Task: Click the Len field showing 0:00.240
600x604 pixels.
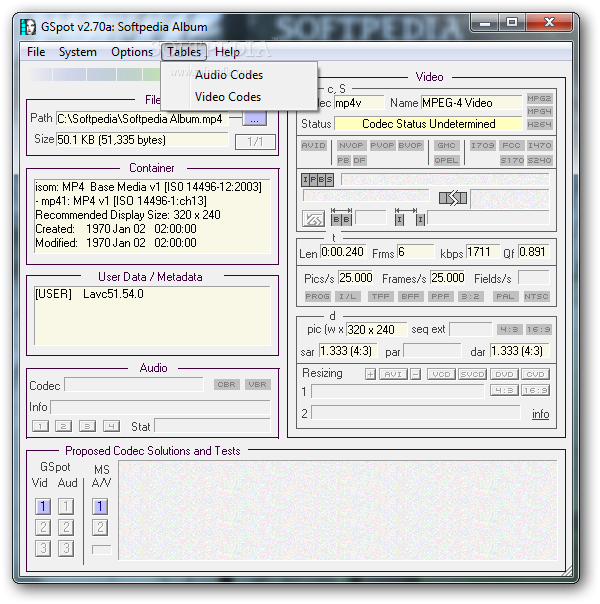Action: pos(343,252)
